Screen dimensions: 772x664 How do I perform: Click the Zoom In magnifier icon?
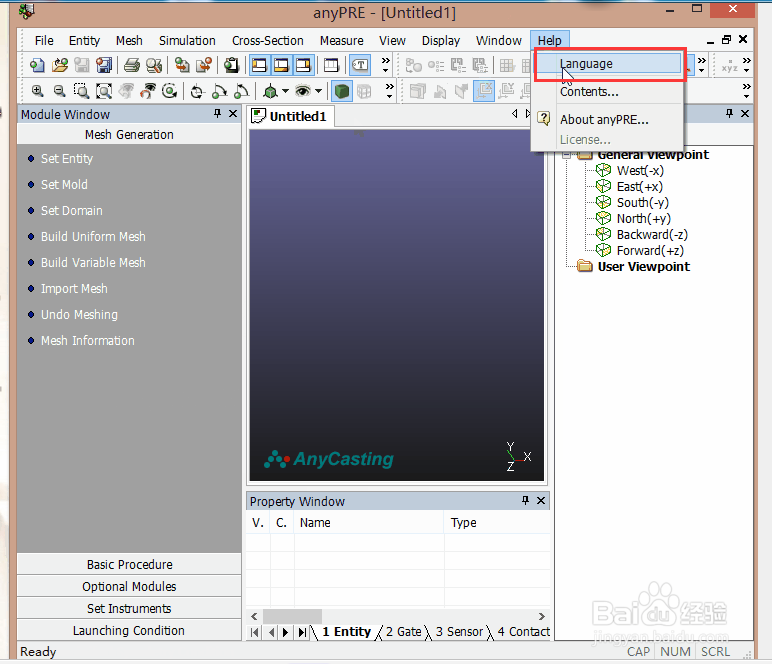(x=37, y=91)
